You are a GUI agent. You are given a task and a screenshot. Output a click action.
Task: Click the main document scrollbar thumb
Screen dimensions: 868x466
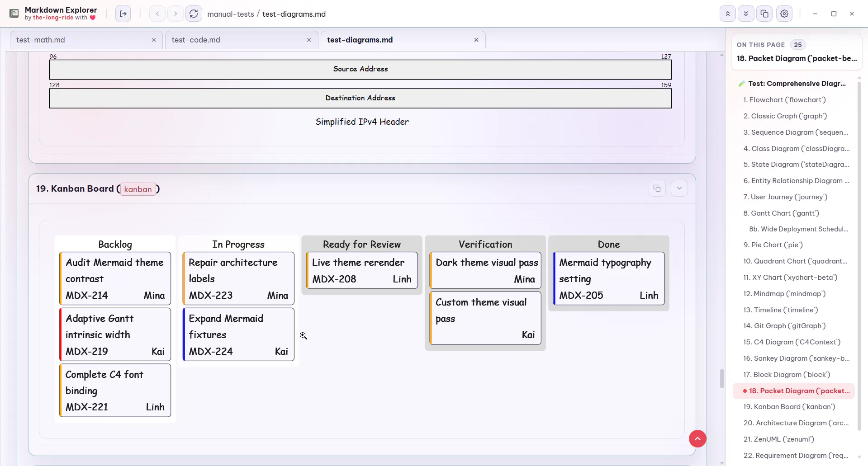[x=721, y=379]
